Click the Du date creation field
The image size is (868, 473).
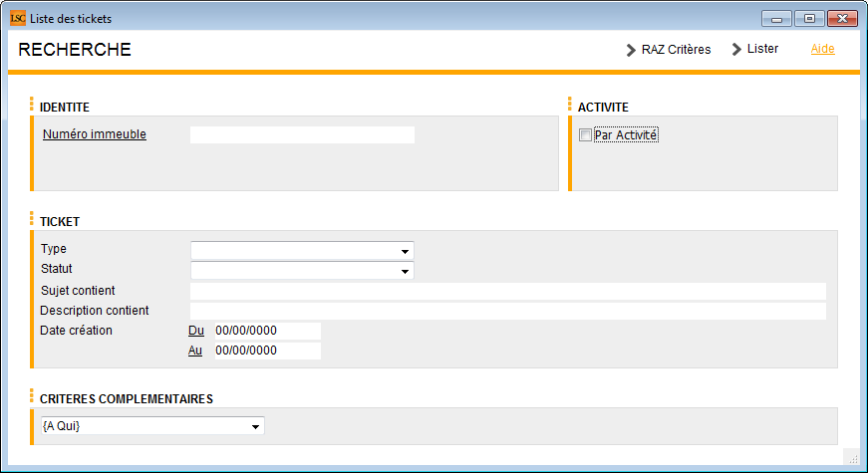tap(267, 331)
